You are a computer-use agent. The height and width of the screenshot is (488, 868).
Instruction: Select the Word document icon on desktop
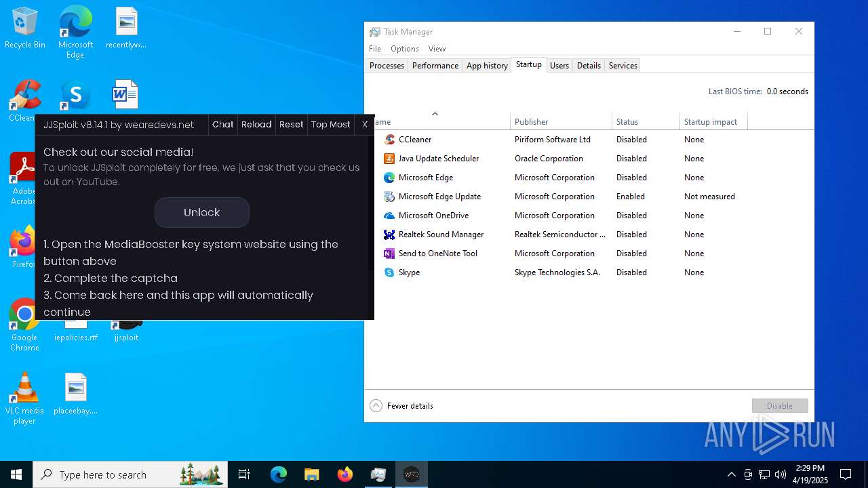[x=125, y=95]
